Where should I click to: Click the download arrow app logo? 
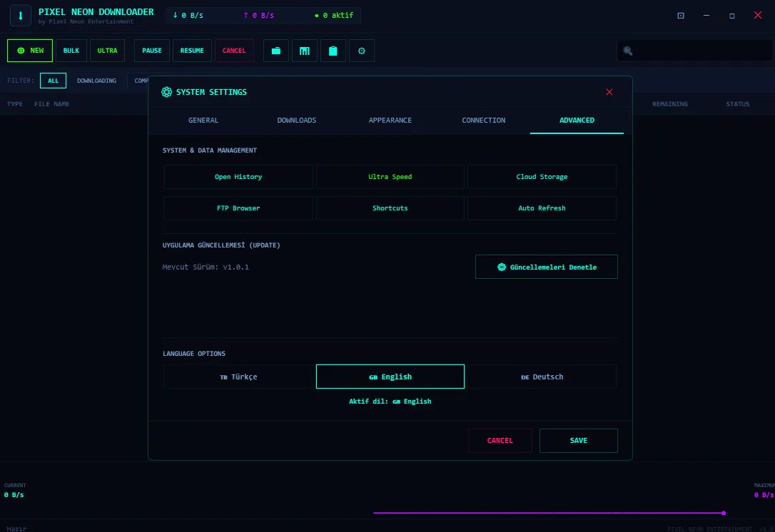click(20, 15)
